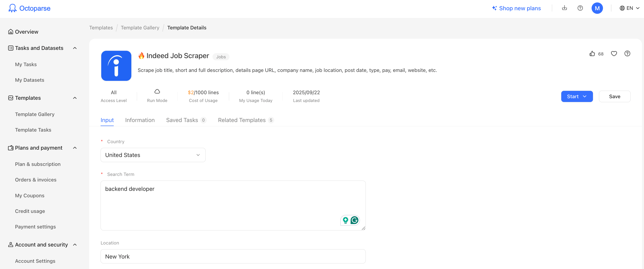The height and width of the screenshot is (269, 644).
Task: Switch to the Information tab
Action: [140, 120]
